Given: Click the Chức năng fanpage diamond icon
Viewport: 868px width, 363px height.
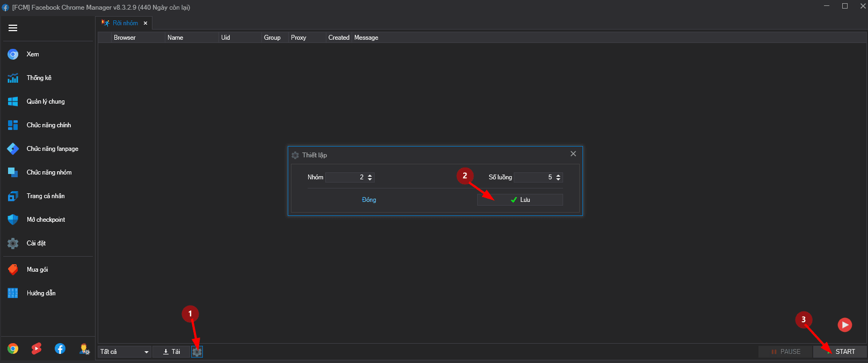Looking at the screenshot, I should [13, 149].
